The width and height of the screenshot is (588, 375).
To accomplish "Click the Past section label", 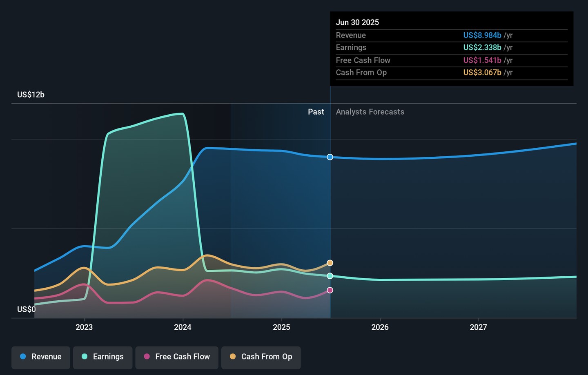I will click(316, 112).
